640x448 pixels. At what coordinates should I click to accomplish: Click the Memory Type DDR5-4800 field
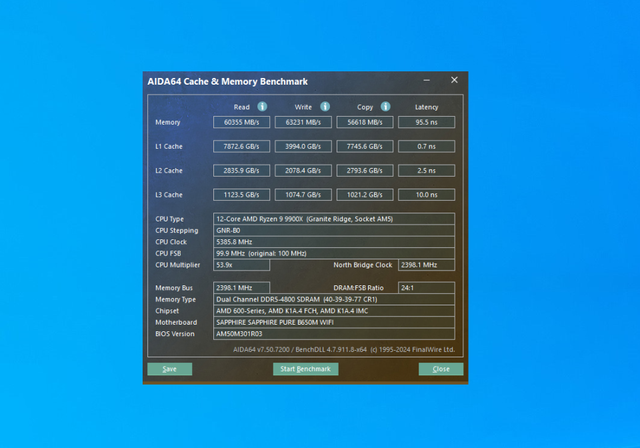334,299
